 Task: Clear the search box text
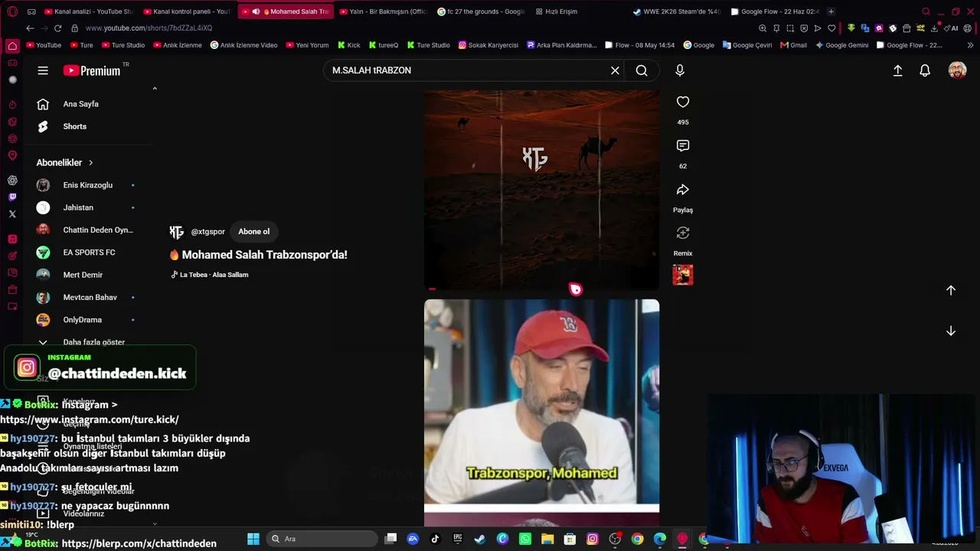click(x=615, y=70)
